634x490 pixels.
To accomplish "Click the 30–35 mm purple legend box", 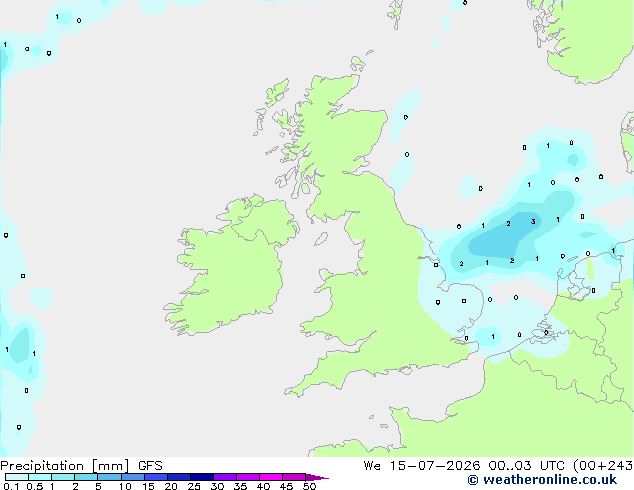I will pyautogui.click(x=224, y=477).
